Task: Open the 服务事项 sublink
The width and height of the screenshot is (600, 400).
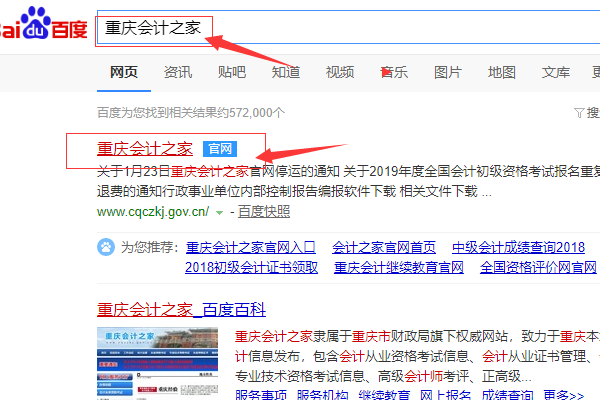Action: click(261, 395)
